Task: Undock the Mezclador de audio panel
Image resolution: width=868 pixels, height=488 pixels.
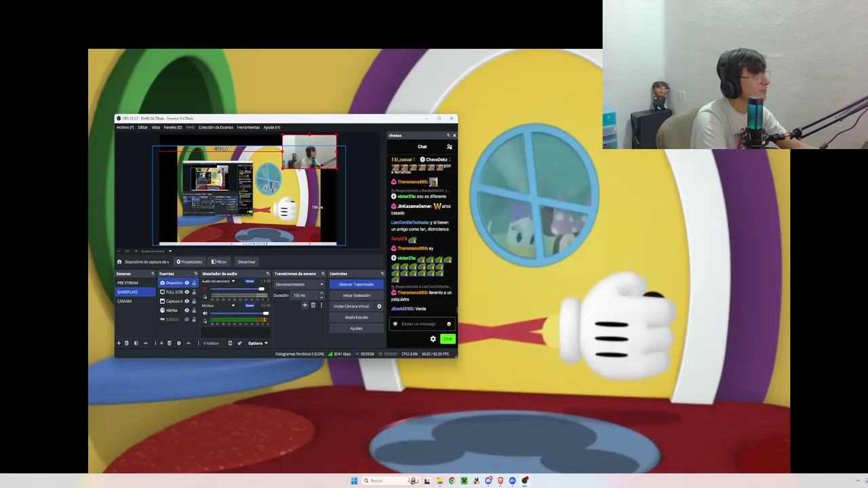Action: tap(268, 274)
